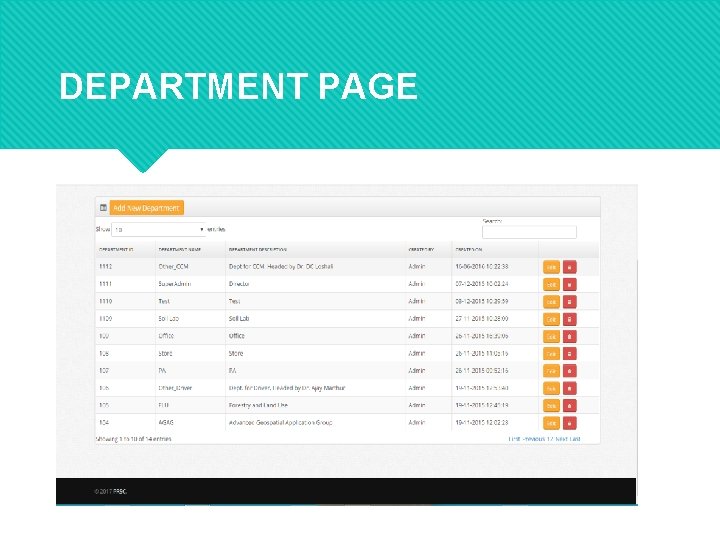Click the 'Showing 1 to 10 of 14 entries' text

point(133,439)
